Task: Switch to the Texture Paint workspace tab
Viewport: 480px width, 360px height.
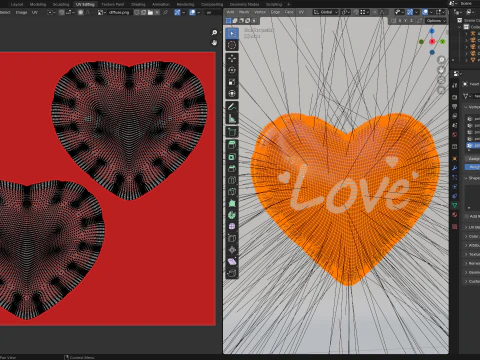Action: tap(113, 4)
